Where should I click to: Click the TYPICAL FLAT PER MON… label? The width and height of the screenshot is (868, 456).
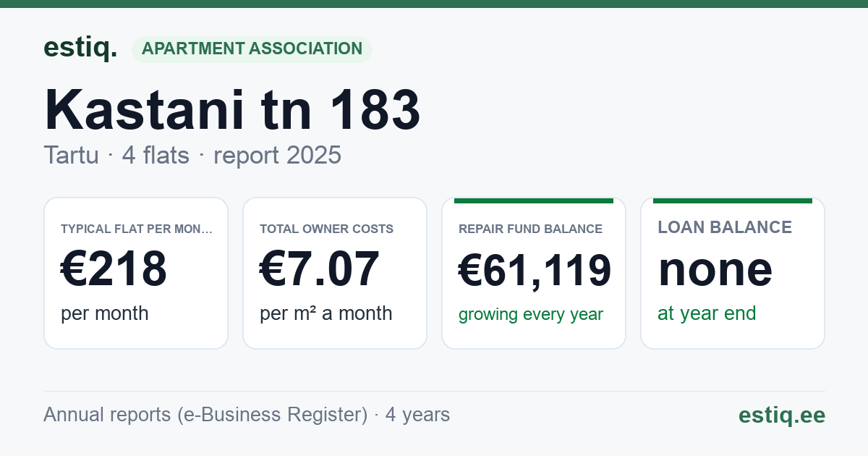coord(137,229)
